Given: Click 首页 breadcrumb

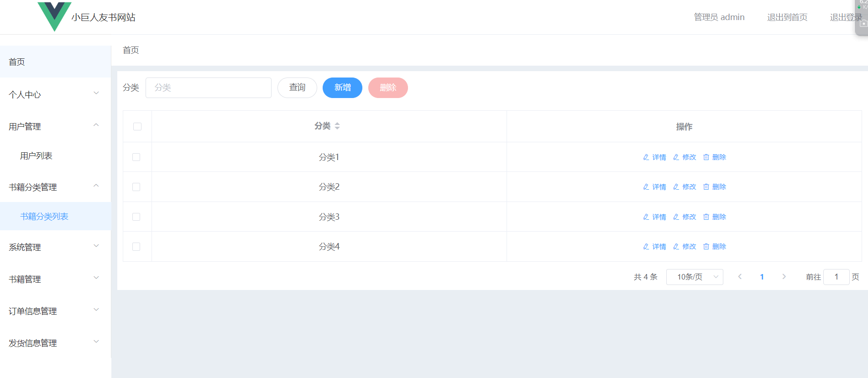Looking at the screenshot, I should (x=131, y=50).
